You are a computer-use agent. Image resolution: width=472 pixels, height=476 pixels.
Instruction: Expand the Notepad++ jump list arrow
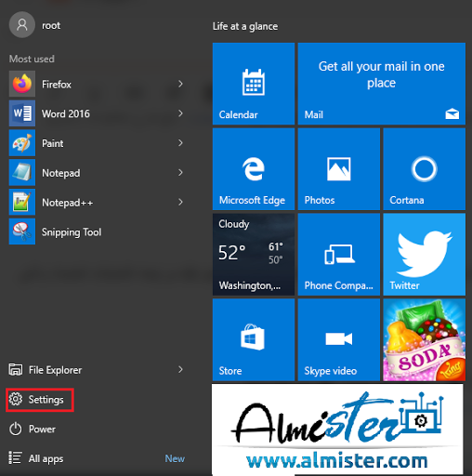[x=180, y=202]
